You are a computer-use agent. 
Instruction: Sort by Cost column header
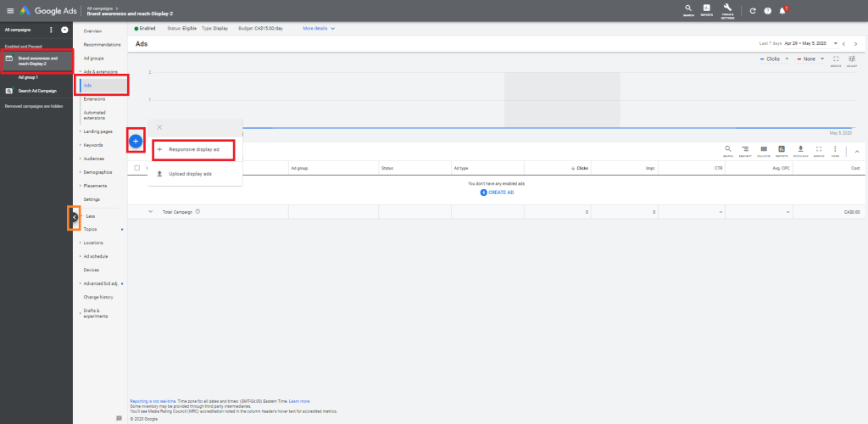coord(855,168)
